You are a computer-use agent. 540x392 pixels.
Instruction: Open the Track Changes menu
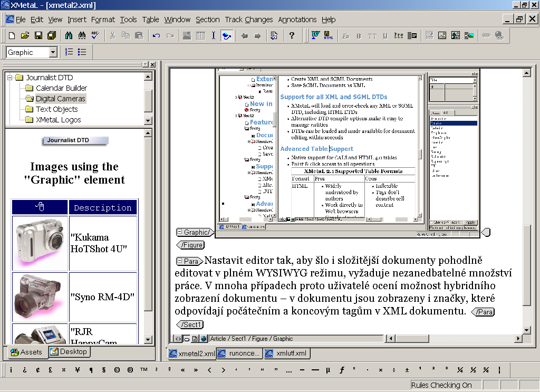[249, 20]
